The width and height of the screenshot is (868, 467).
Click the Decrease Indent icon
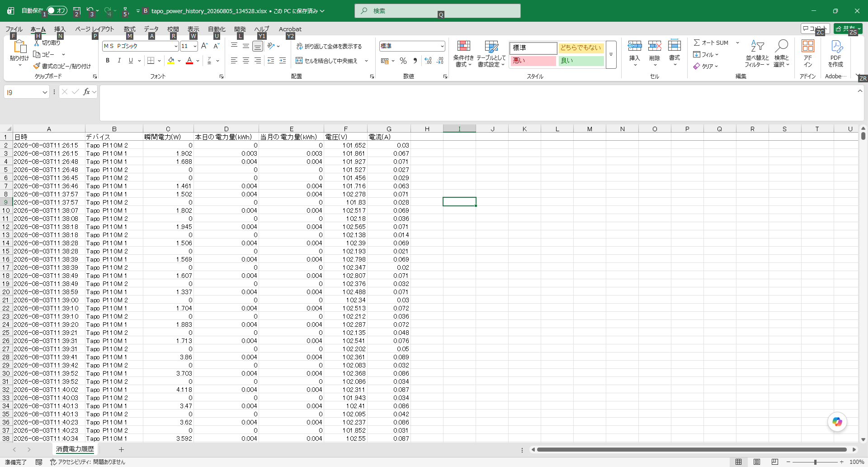[x=271, y=61]
